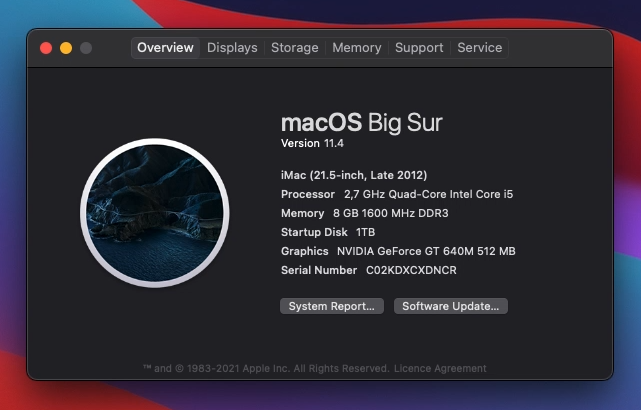
Task: Click the macOS Big Sur title
Action: pos(362,122)
